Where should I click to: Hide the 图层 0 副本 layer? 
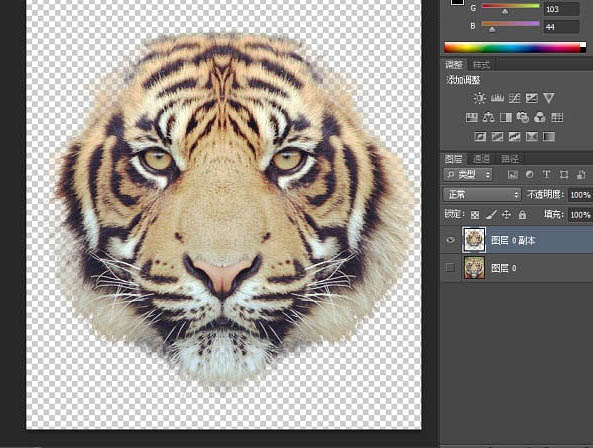450,240
